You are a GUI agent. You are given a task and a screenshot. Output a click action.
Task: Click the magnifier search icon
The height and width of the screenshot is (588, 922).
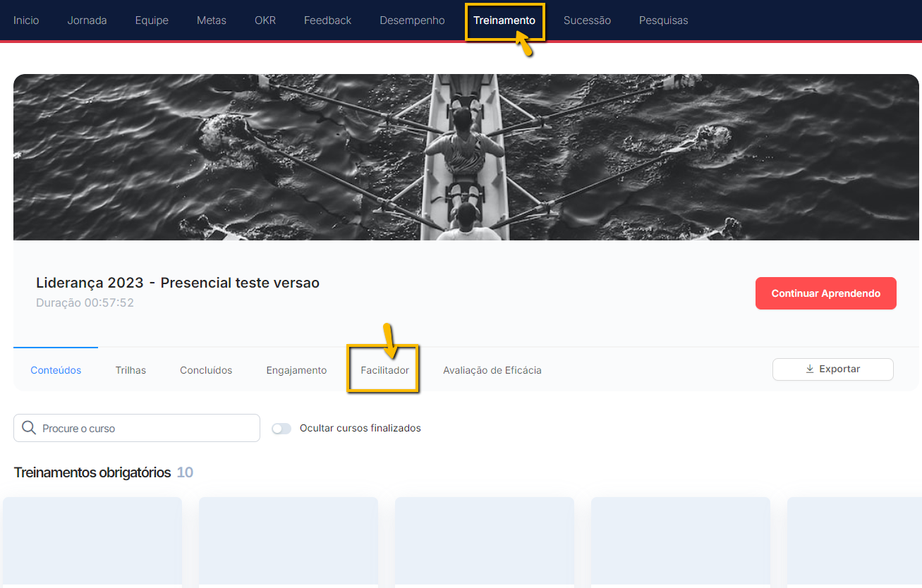click(x=29, y=428)
